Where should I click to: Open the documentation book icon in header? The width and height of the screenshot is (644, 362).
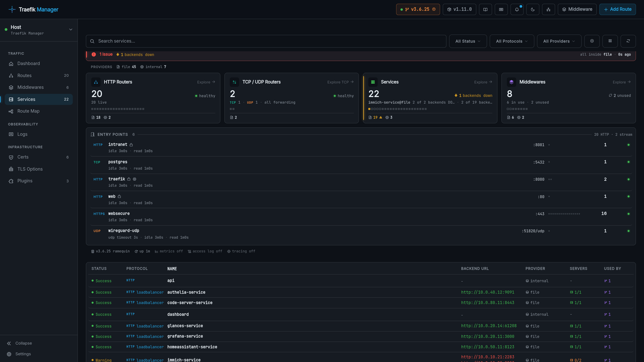coord(485,9)
